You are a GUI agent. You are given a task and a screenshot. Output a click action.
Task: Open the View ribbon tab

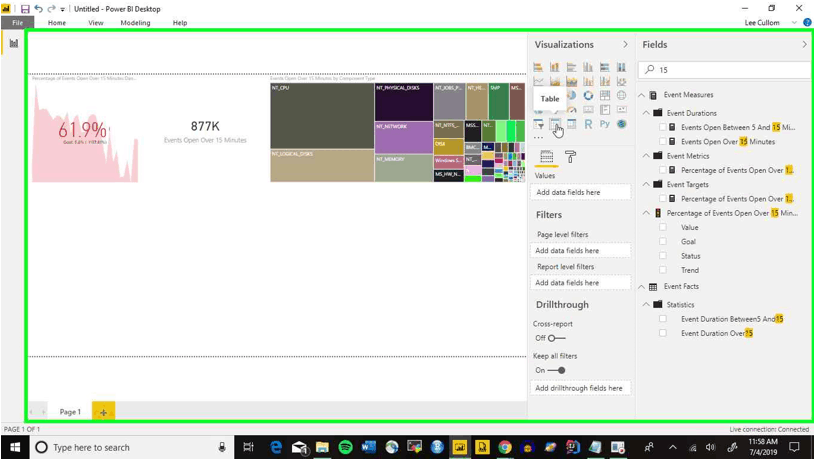coord(96,23)
